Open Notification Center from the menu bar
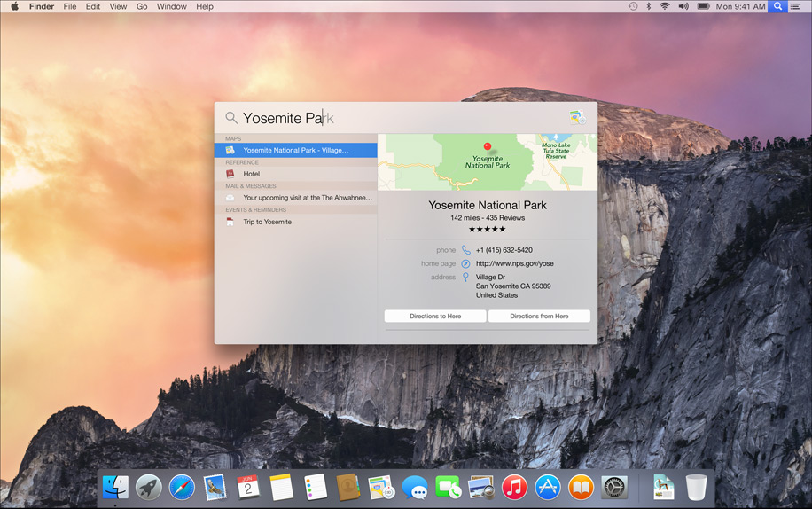This screenshot has width=812, height=509. click(795, 6)
